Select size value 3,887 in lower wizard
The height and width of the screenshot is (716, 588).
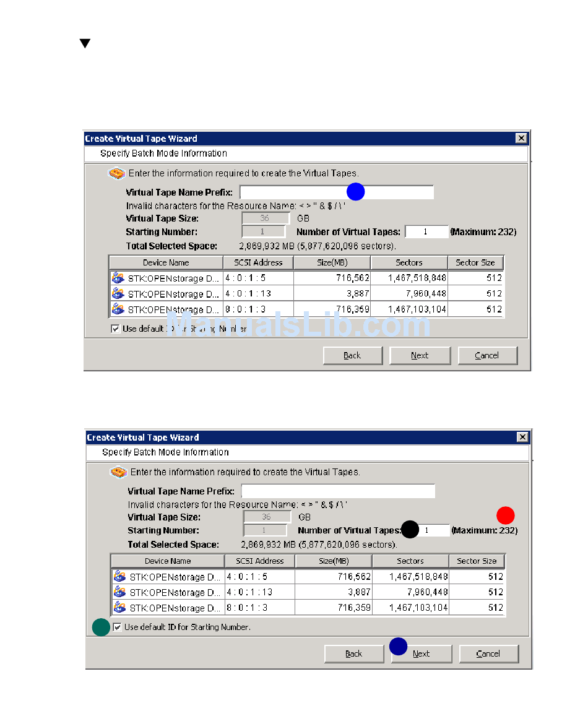pos(359,592)
